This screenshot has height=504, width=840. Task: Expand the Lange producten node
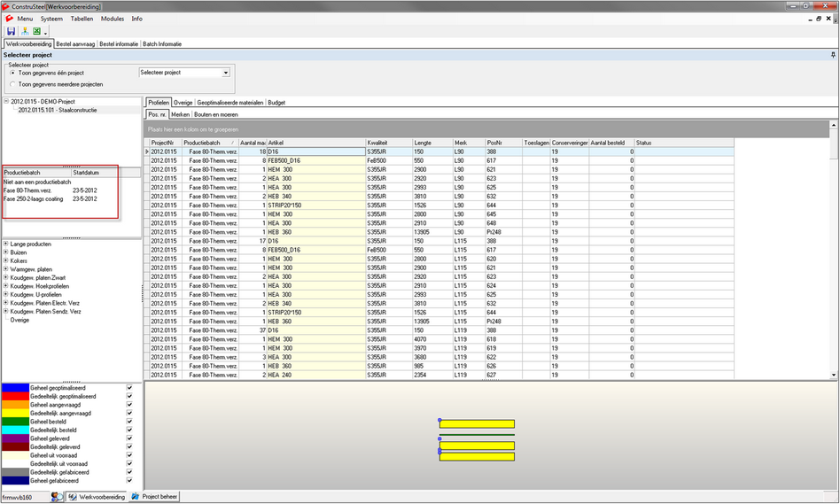6,244
